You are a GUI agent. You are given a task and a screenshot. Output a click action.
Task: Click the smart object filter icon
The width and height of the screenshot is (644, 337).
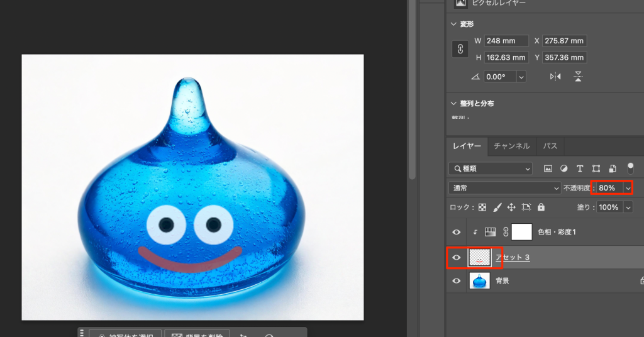click(x=612, y=168)
